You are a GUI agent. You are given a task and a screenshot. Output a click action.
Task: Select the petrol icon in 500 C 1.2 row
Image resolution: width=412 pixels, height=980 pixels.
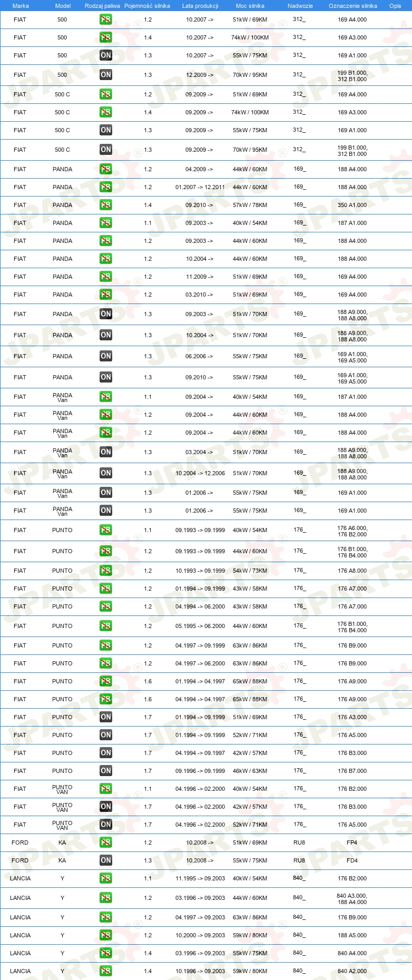106,94
